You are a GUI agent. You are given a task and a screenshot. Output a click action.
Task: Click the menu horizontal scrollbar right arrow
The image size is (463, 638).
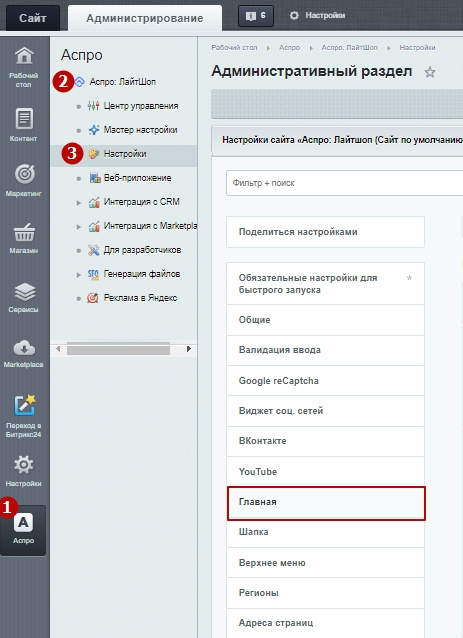[x=189, y=349]
